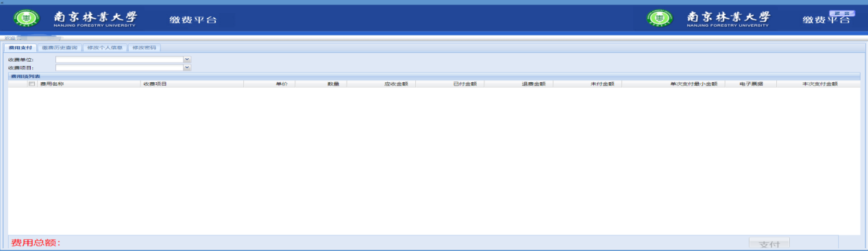Focus the 收费单位 combo input field
The width and height of the screenshot is (868, 251).
click(119, 60)
